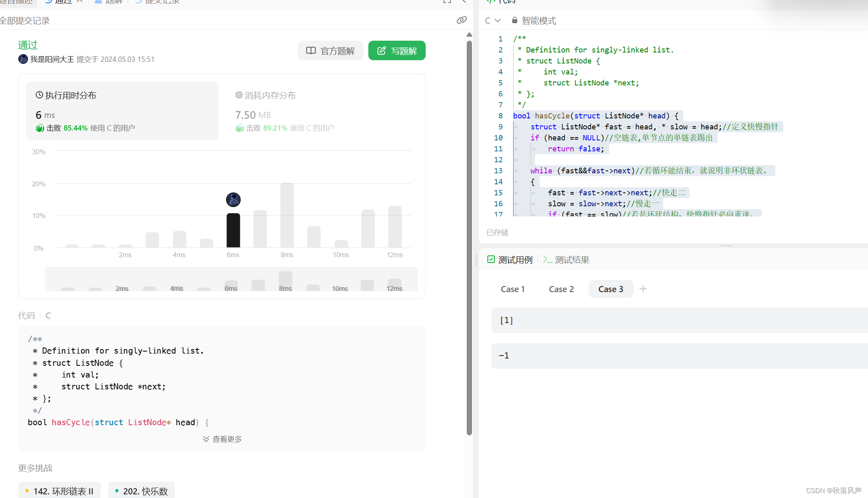Expand the 查看更多 (View More) code section
868x498 pixels.
click(x=222, y=439)
